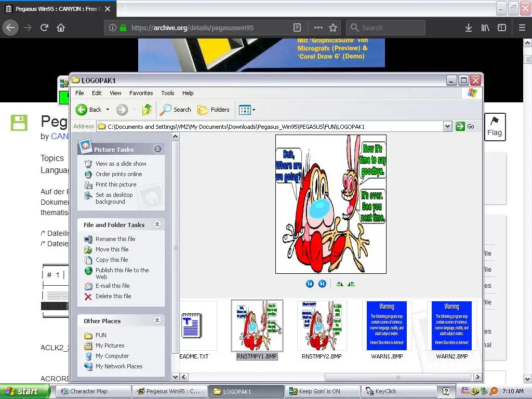The height and width of the screenshot is (399, 532).
Task: Toggle reader view in URL bar
Action: [x=297, y=28]
